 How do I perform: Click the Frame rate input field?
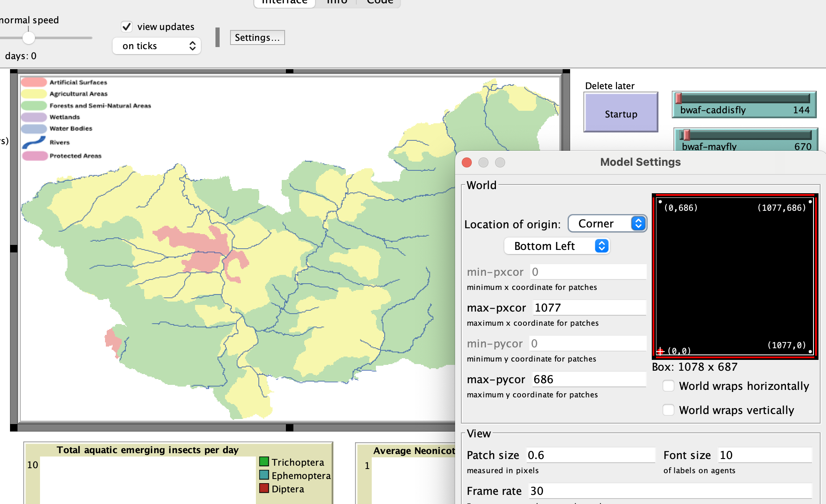[x=670, y=491]
